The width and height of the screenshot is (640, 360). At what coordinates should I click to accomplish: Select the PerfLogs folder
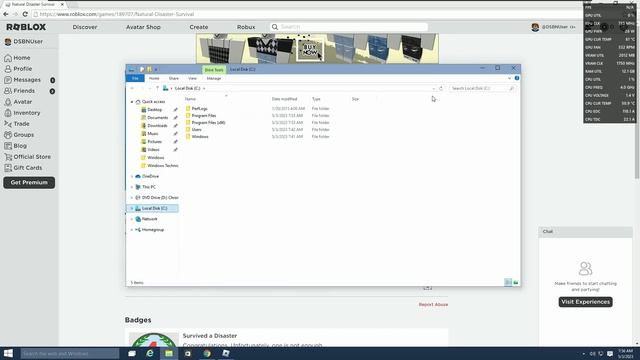200,109
